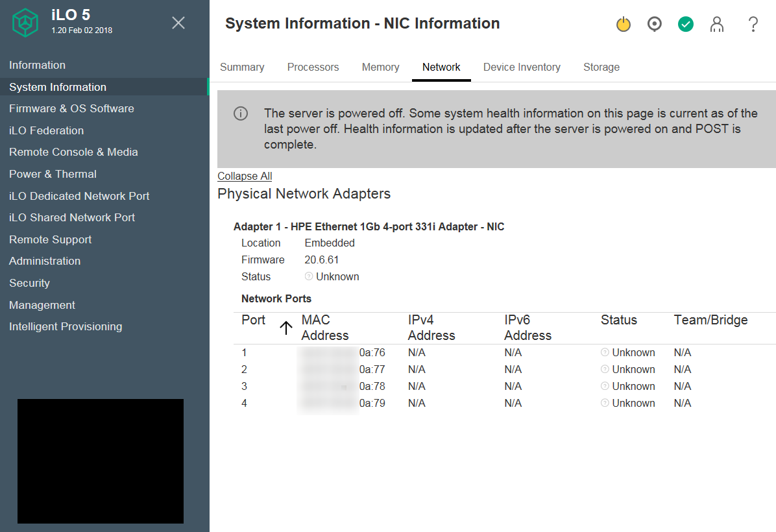776x532 pixels.
Task: Navigate to Management page
Action: click(42, 305)
